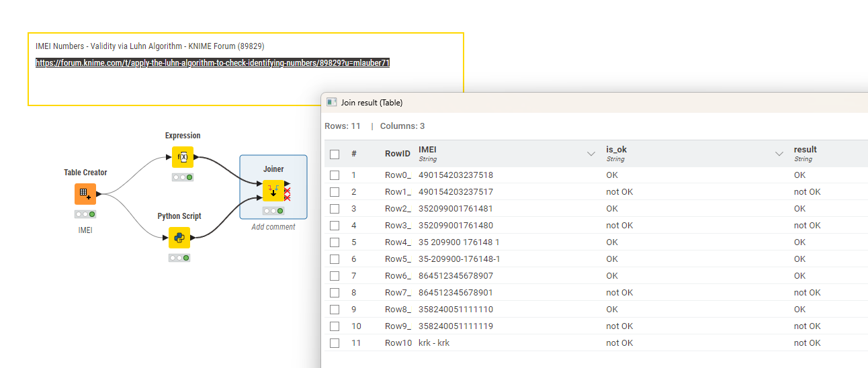This screenshot has width=868, height=368.
Task: Select the IMEI cell 864512345678907
Action: (x=455, y=276)
